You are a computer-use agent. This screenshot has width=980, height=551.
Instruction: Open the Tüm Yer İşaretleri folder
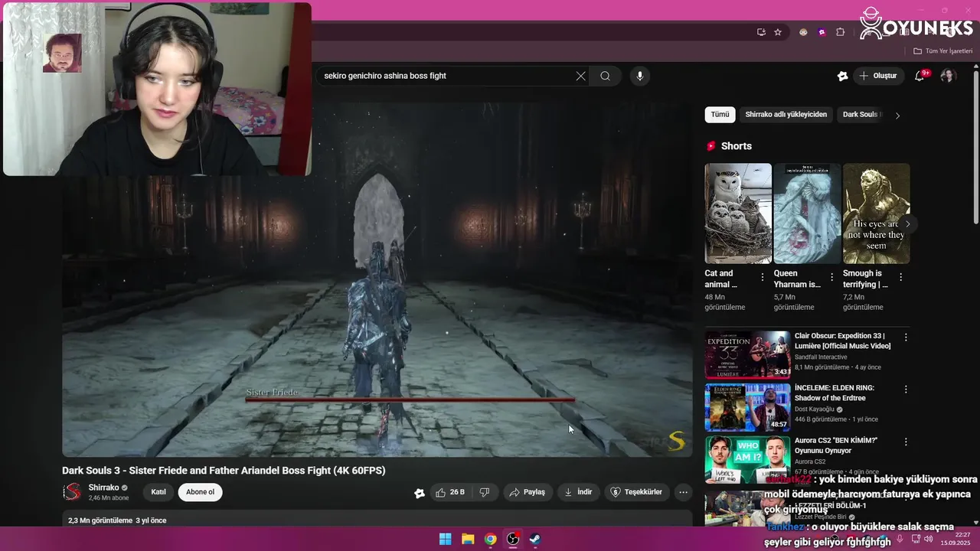click(943, 51)
